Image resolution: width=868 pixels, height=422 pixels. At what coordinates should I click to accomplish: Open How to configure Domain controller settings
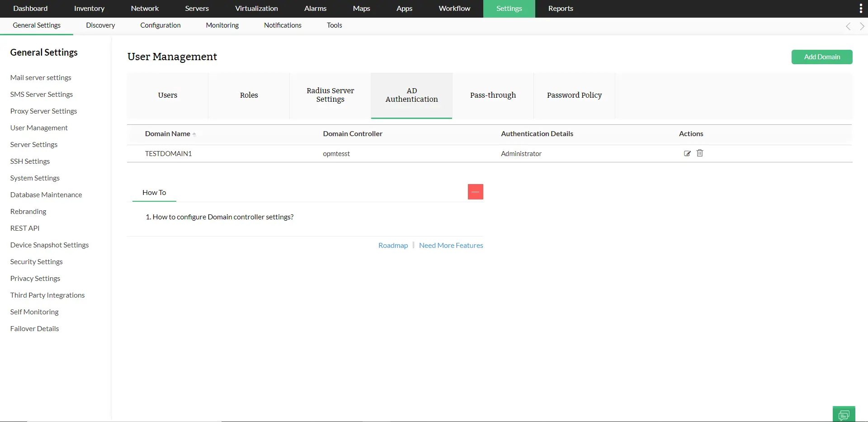point(219,217)
